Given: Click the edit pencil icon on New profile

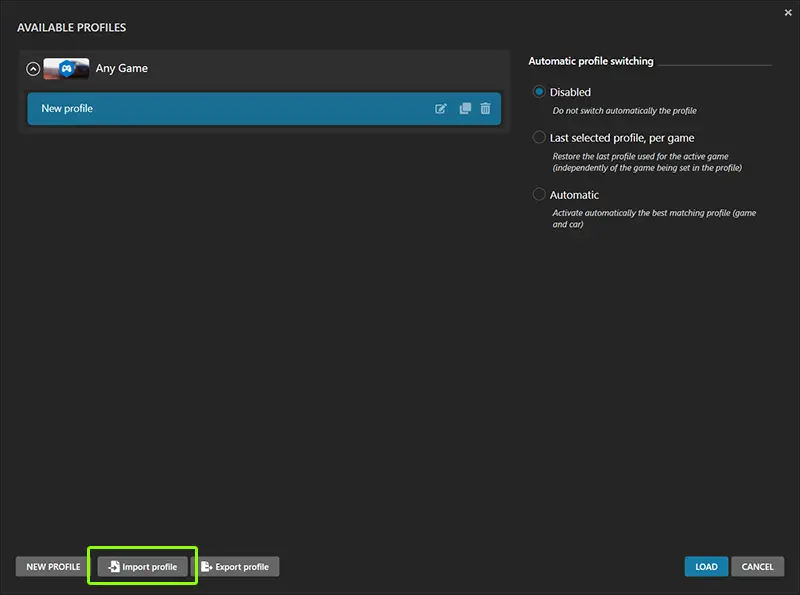Looking at the screenshot, I should coord(441,109).
